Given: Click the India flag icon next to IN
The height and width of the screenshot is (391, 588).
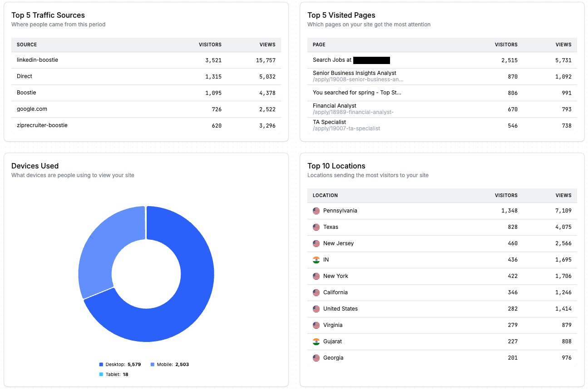Looking at the screenshot, I should tap(316, 260).
